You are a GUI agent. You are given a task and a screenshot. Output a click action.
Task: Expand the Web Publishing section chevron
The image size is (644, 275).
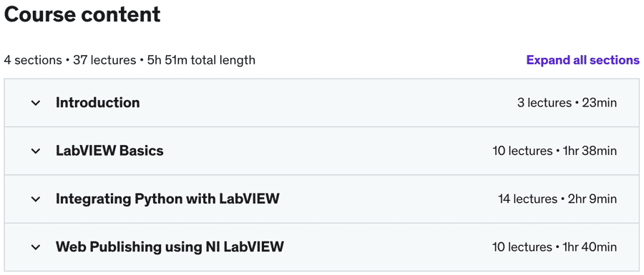point(36,248)
